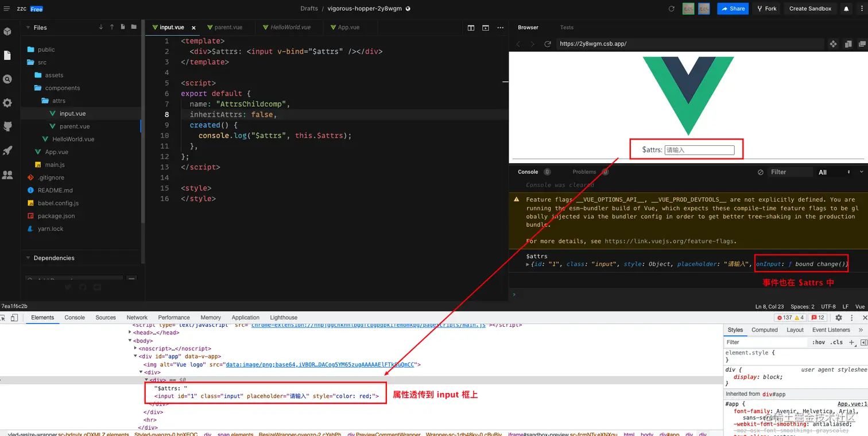Reload the preview browser page

coord(548,44)
